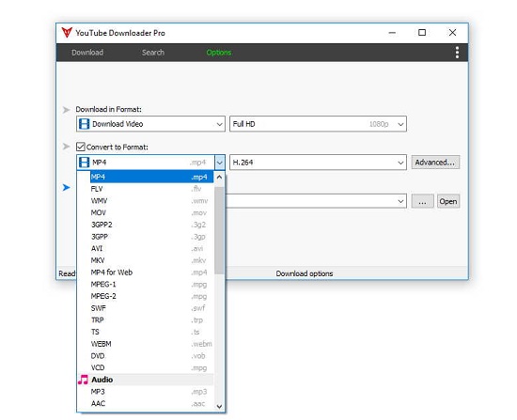Maximize the YouTube Downloader Pro window
Image resolution: width=517 pixels, height=420 pixels.
422,32
